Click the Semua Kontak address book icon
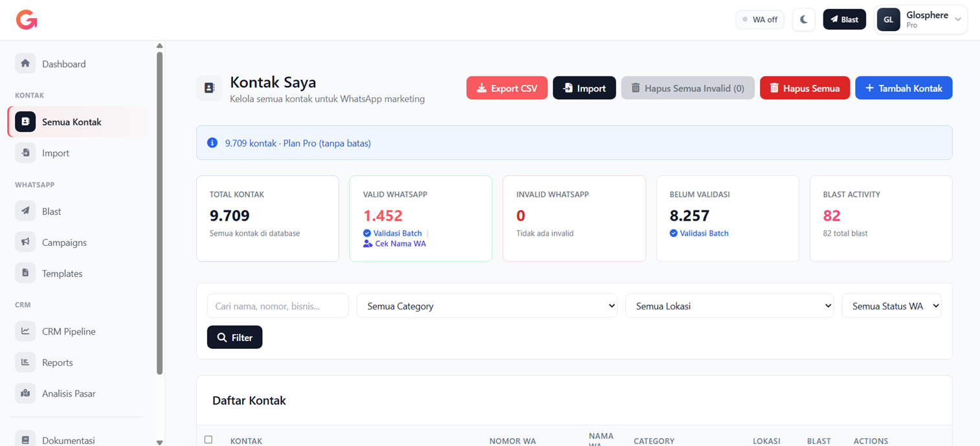The height and width of the screenshot is (446, 980). coord(25,122)
